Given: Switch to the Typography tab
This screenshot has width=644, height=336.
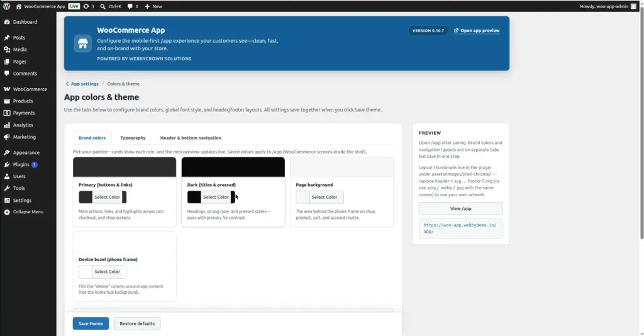Looking at the screenshot, I should 133,138.
